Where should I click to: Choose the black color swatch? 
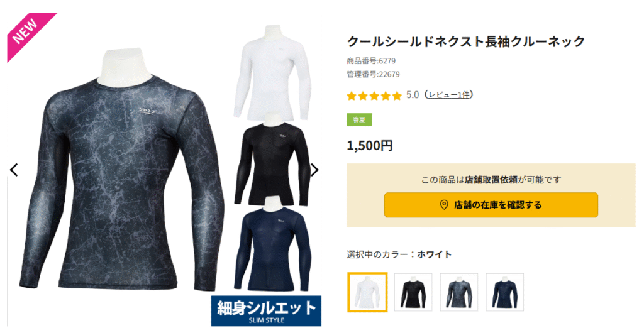coord(413,292)
